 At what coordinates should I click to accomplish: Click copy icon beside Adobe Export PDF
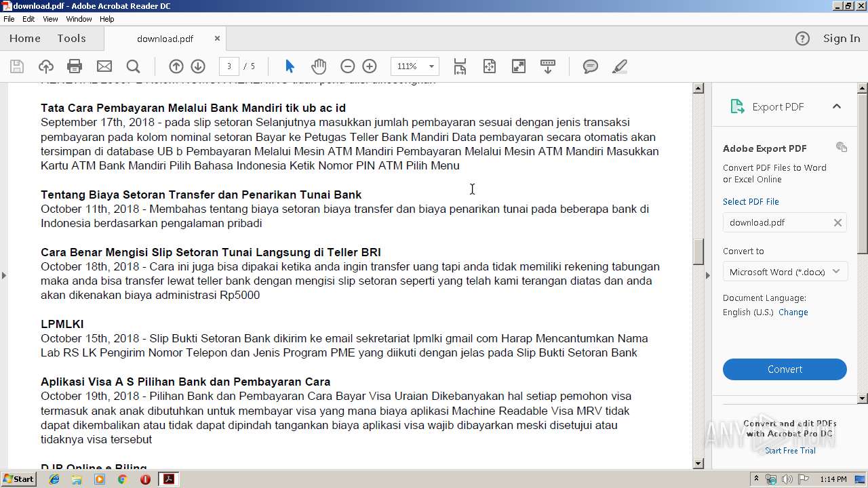point(842,147)
